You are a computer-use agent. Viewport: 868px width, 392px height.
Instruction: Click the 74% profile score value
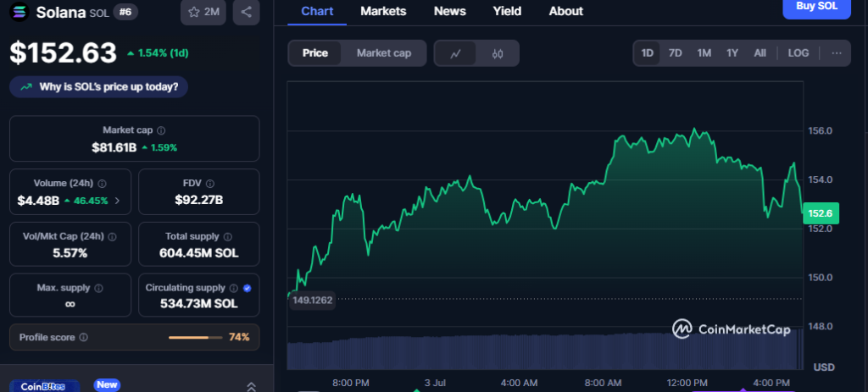click(x=239, y=337)
